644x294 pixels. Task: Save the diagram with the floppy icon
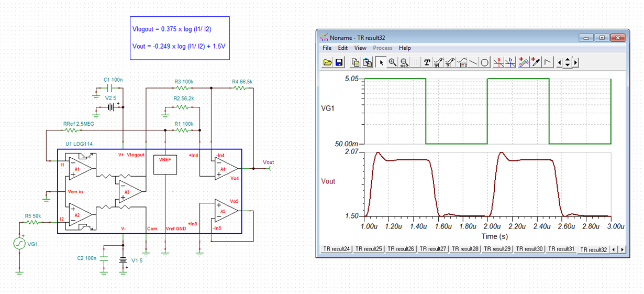[339, 62]
